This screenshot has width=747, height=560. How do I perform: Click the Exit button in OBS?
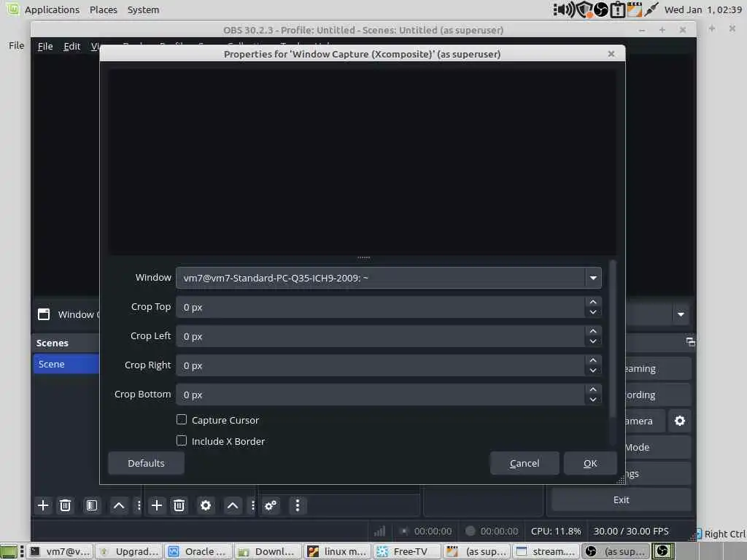622,500
